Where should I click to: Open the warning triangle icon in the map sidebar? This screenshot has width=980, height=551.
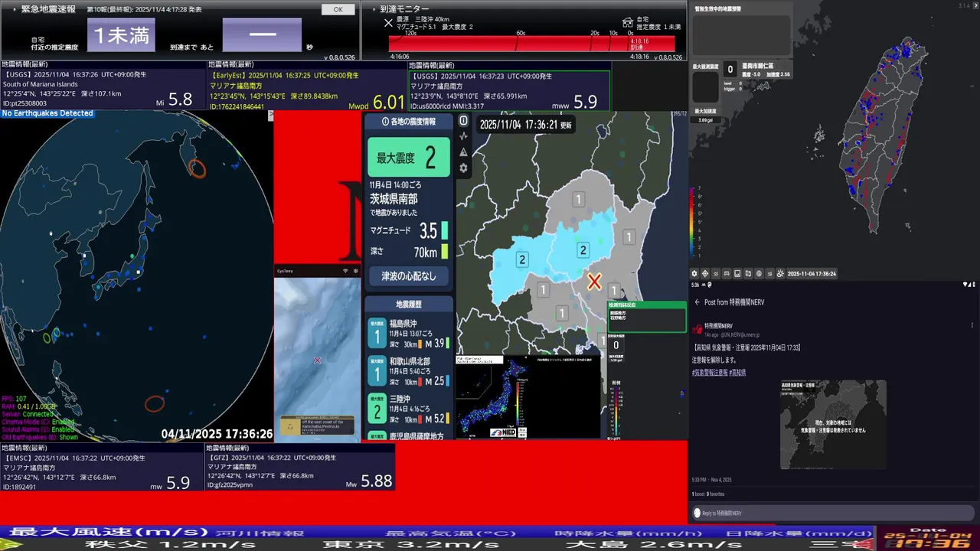click(463, 152)
